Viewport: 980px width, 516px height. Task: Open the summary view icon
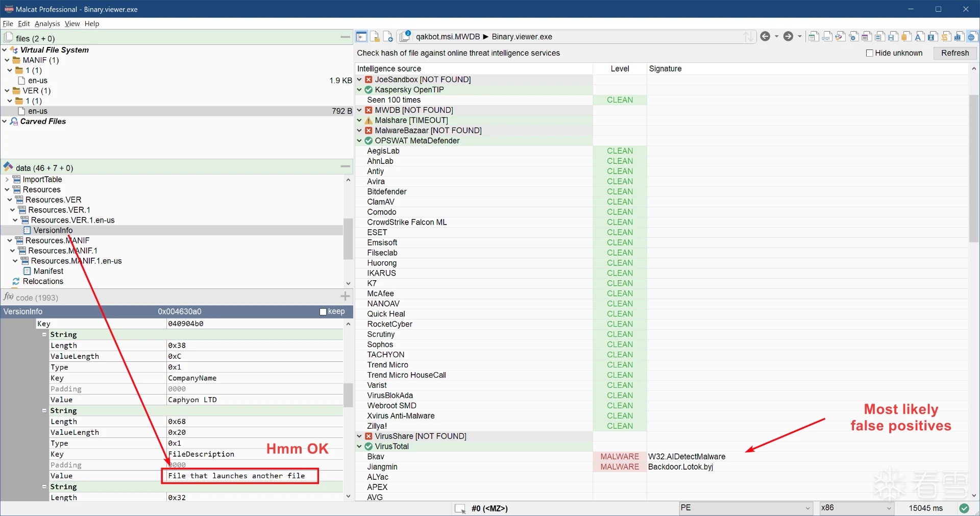click(x=814, y=36)
